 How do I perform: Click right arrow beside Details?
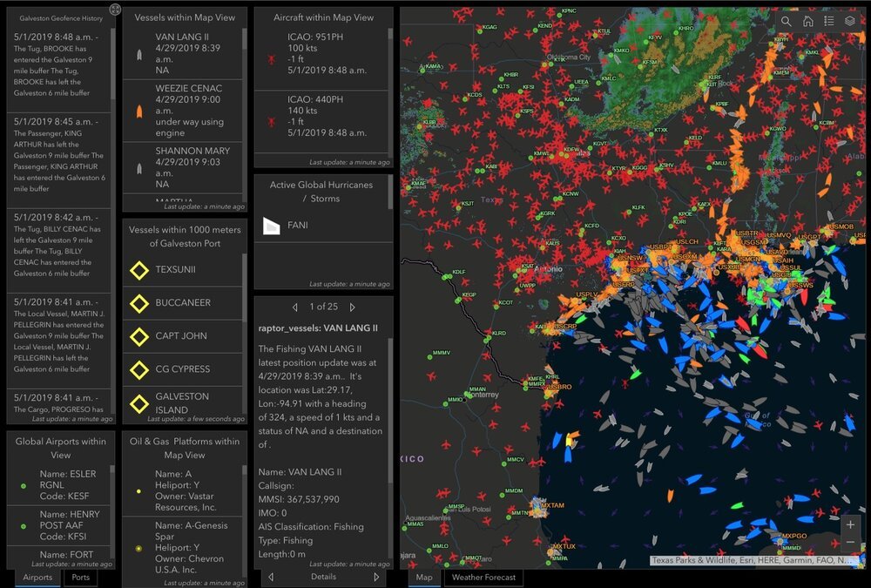point(376,577)
